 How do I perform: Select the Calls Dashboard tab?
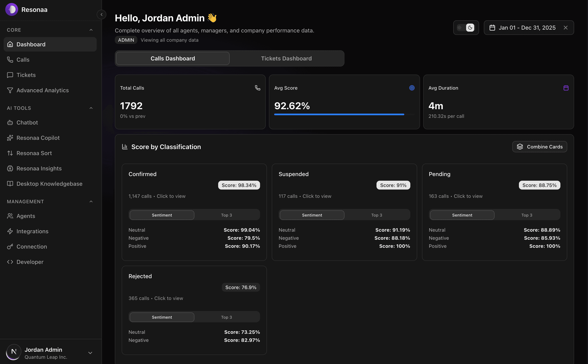[x=172, y=58]
